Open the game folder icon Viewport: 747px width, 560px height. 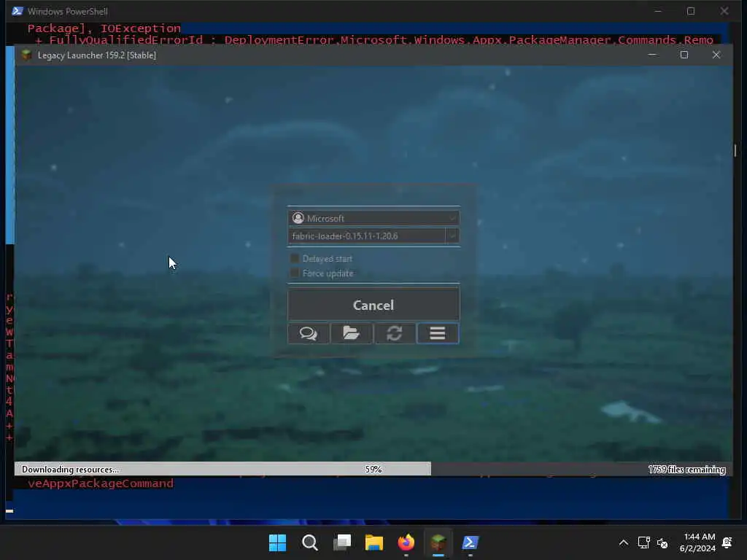(x=352, y=333)
